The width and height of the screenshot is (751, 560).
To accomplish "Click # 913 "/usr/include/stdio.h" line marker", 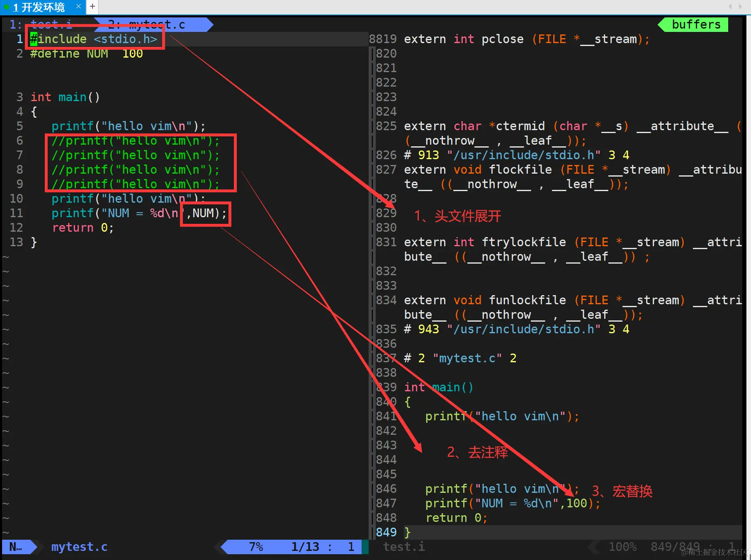I will (517, 155).
